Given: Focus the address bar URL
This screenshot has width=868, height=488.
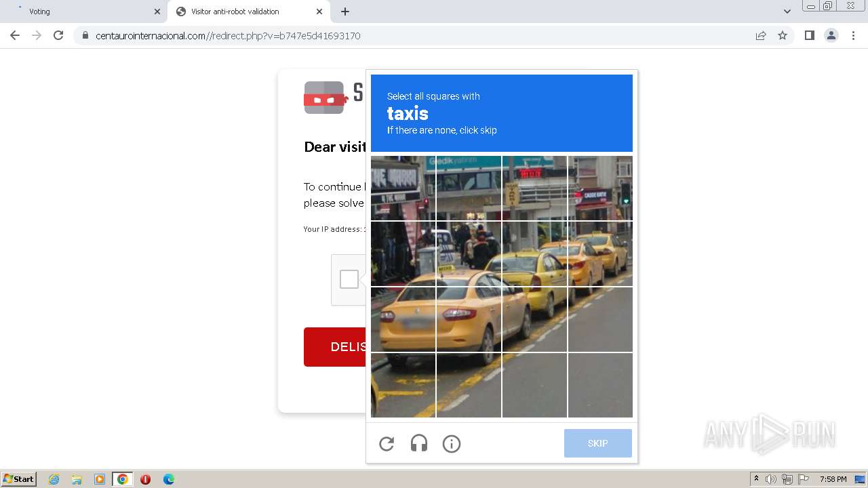Looking at the screenshot, I should coord(228,36).
